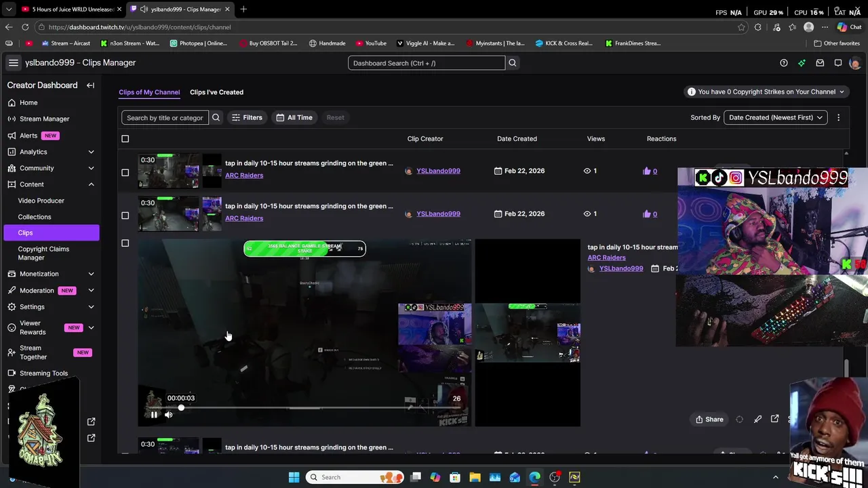The height and width of the screenshot is (488, 868).
Task: Select Clips in the Content menu
Action: point(51,232)
